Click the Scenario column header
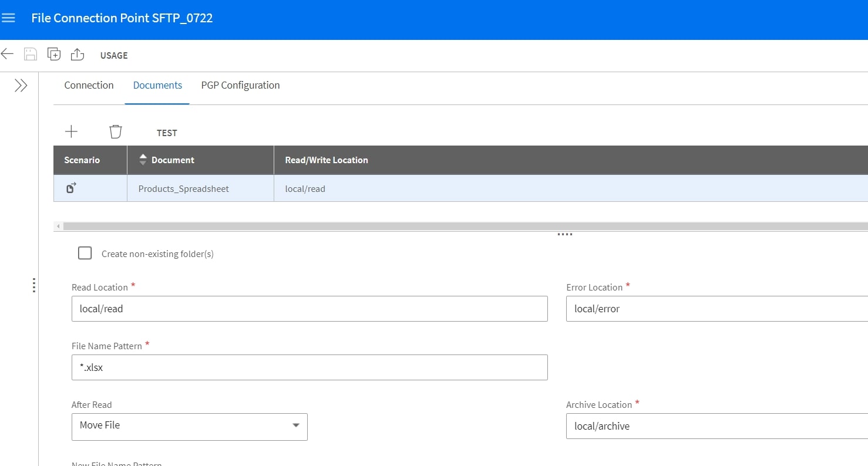The image size is (868, 466). 90,160
